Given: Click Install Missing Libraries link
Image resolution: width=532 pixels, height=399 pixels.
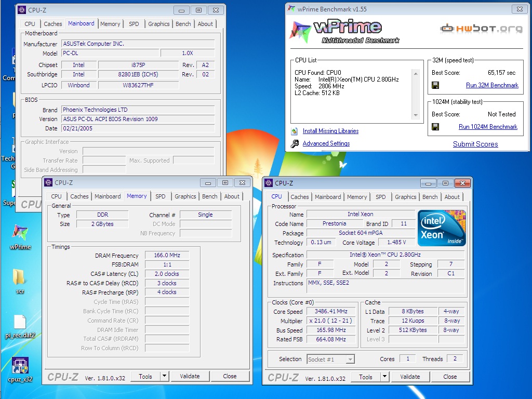Looking at the screenshot, I should click(x=330, y=131).
